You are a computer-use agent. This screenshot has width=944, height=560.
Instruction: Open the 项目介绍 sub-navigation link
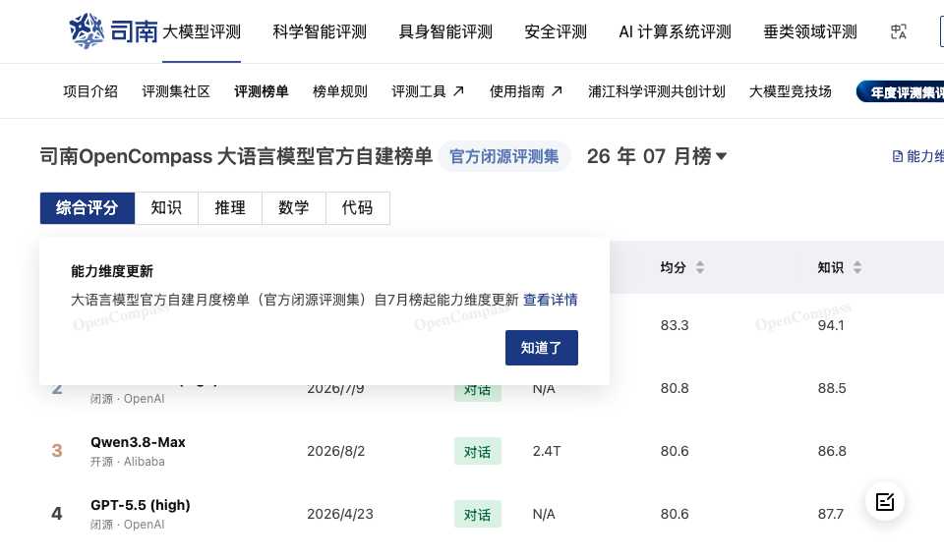[x=90, y=91]
